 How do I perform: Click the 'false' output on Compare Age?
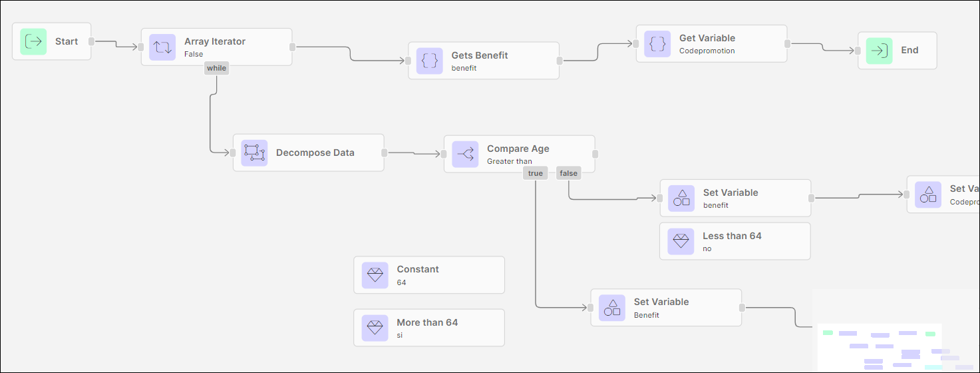[x=568, y=173]
